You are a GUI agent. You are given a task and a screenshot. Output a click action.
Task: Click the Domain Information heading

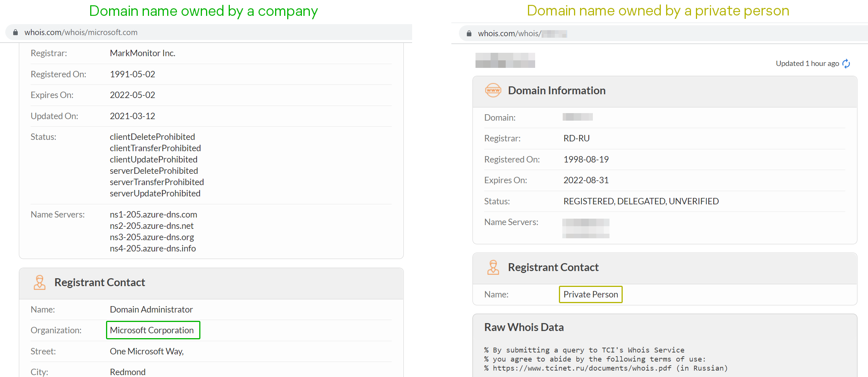coord(557,90)
